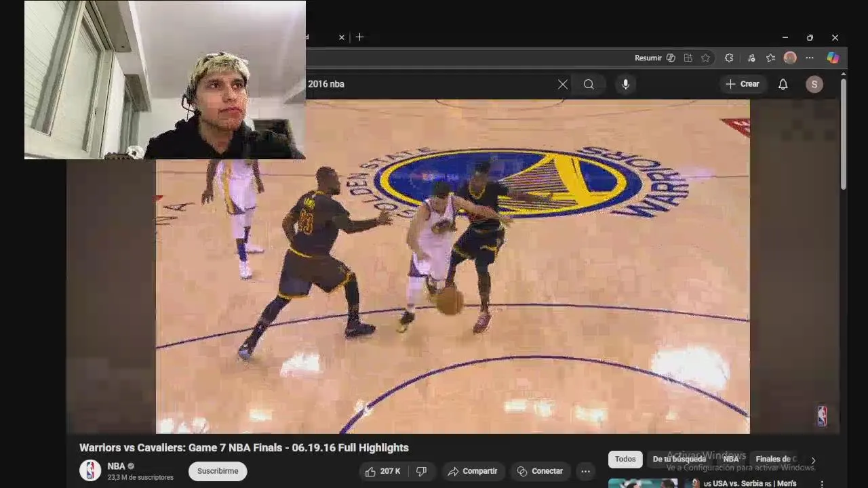The image size is (868, 488).
Task: Open the YouTube account avatar S
Action: point(814,84)
